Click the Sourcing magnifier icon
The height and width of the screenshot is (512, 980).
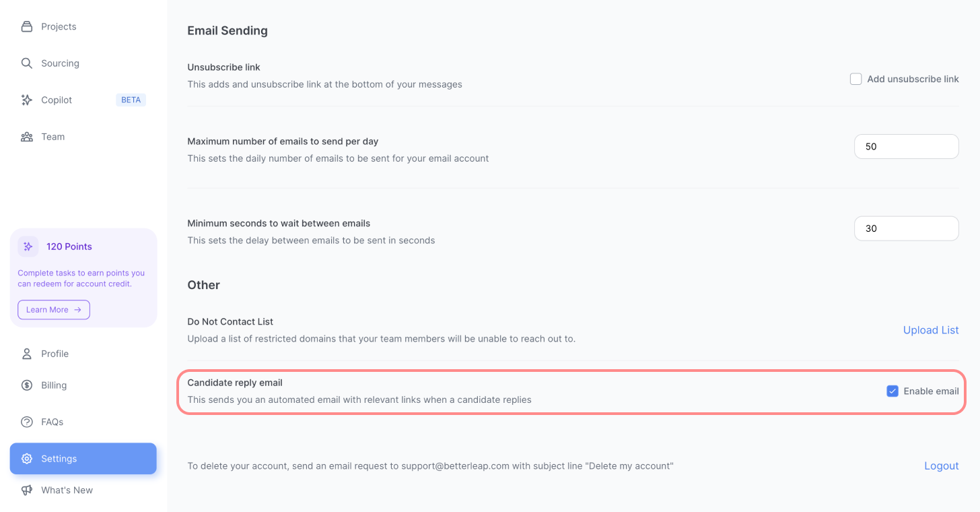27,63
